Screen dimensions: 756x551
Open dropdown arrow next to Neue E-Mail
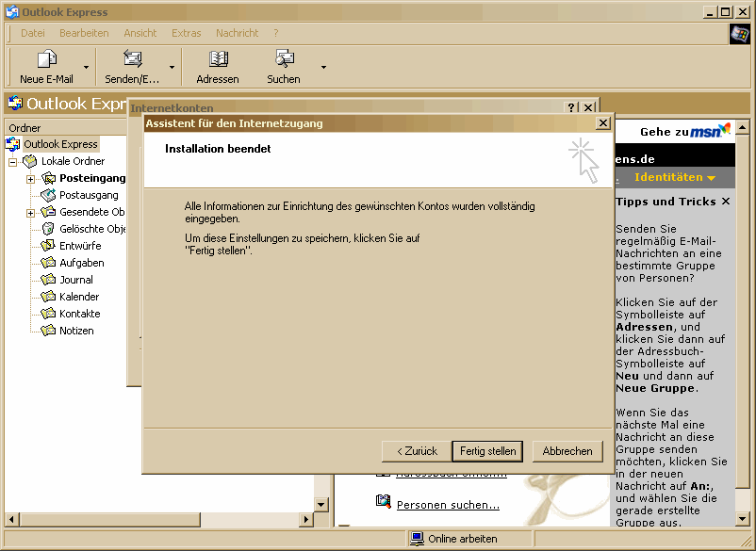[87, 68]
